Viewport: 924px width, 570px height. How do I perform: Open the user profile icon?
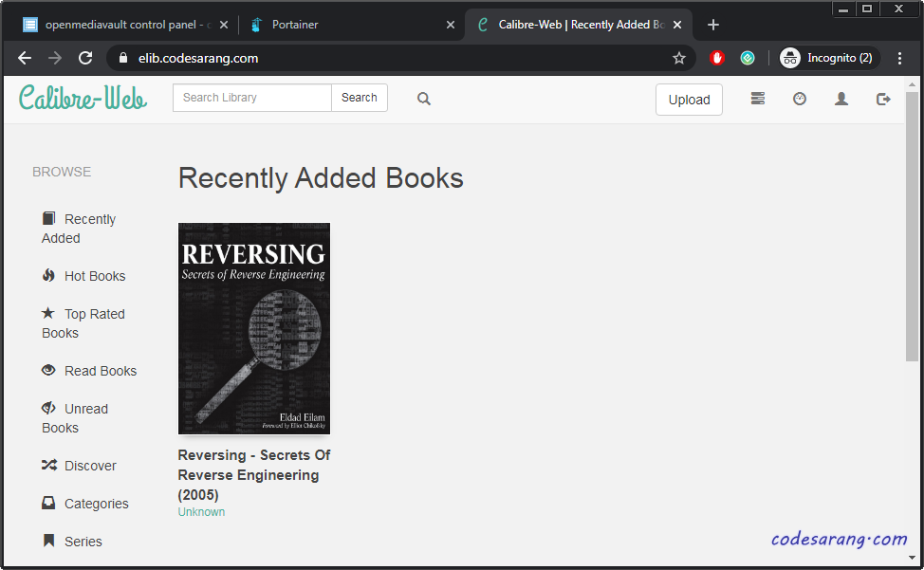click(841, 99)
